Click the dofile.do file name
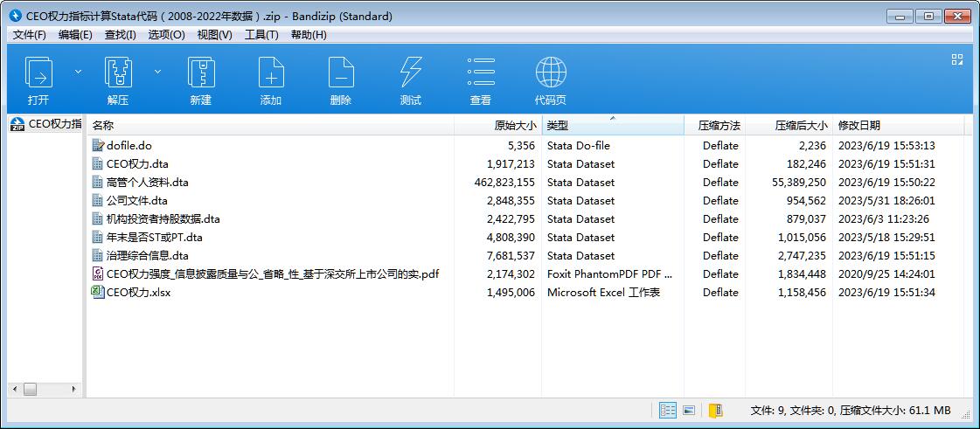 pyautogui.click(x=129, y=146)
